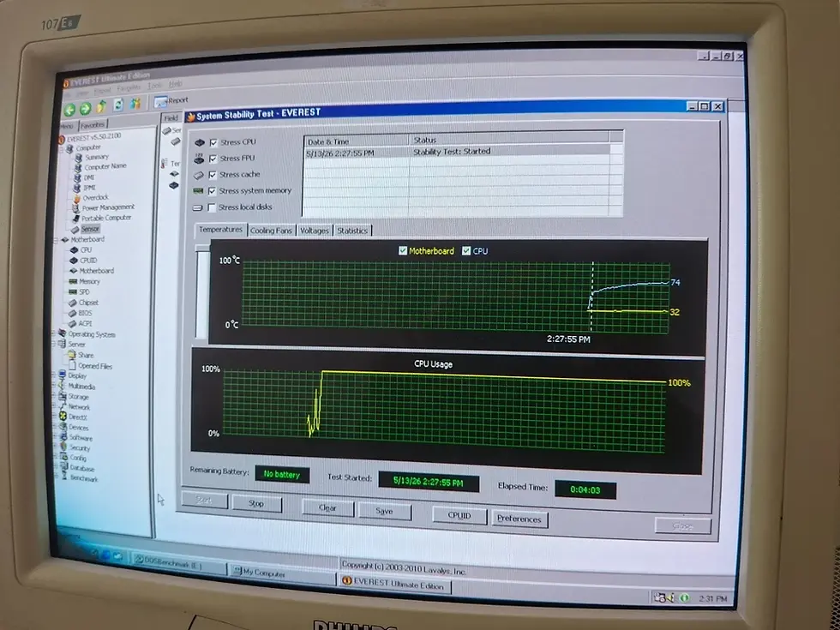Uncheck the Stress CPU checkbox

[x=213, y=142]
